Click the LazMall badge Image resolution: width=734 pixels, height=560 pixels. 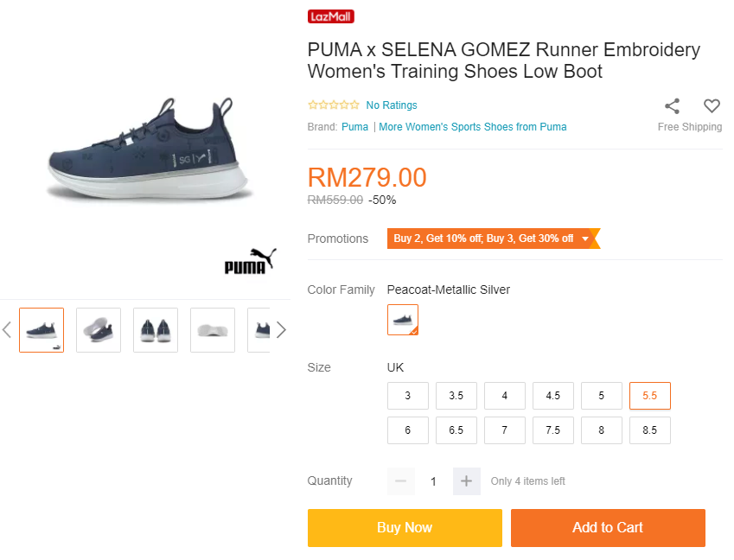coord(330,16)
